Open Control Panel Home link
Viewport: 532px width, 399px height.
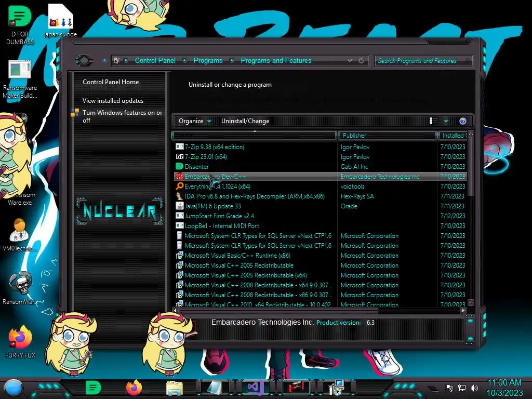point(111,82)
